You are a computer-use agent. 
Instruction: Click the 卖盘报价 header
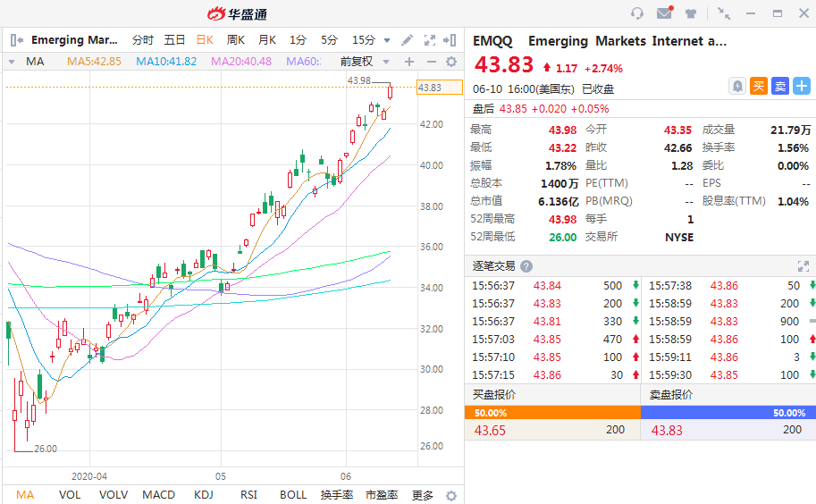(x=671, y=395)
